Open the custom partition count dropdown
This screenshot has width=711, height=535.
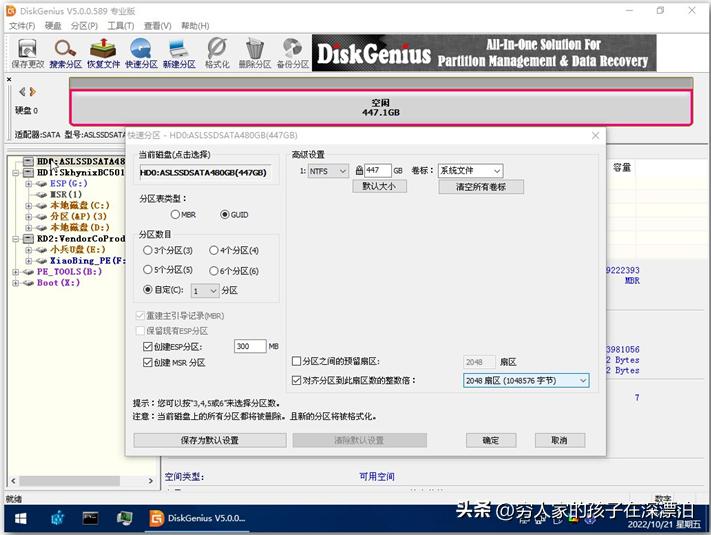[x=205, y=291]
